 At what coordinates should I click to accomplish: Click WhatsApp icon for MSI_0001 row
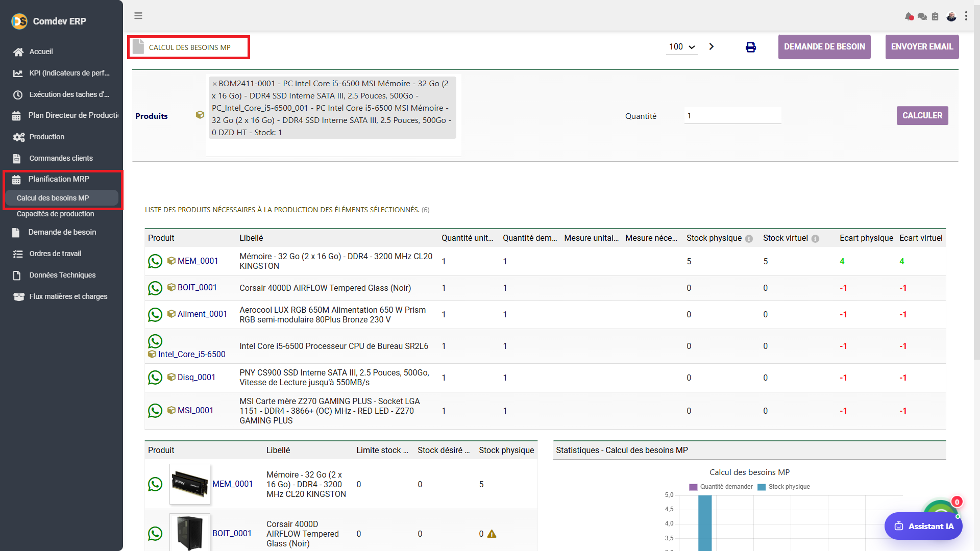click(x=155, y=411)
